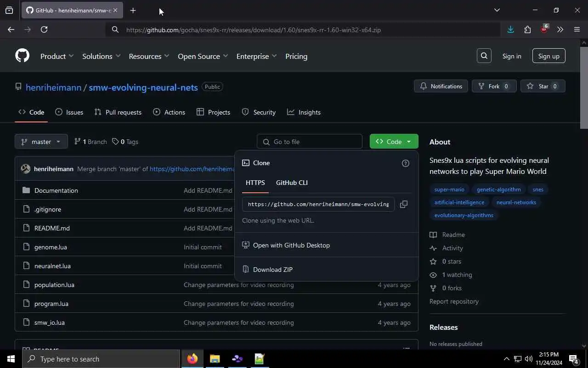
Task: Go to the Pricing page
Action: coord(296,56)
